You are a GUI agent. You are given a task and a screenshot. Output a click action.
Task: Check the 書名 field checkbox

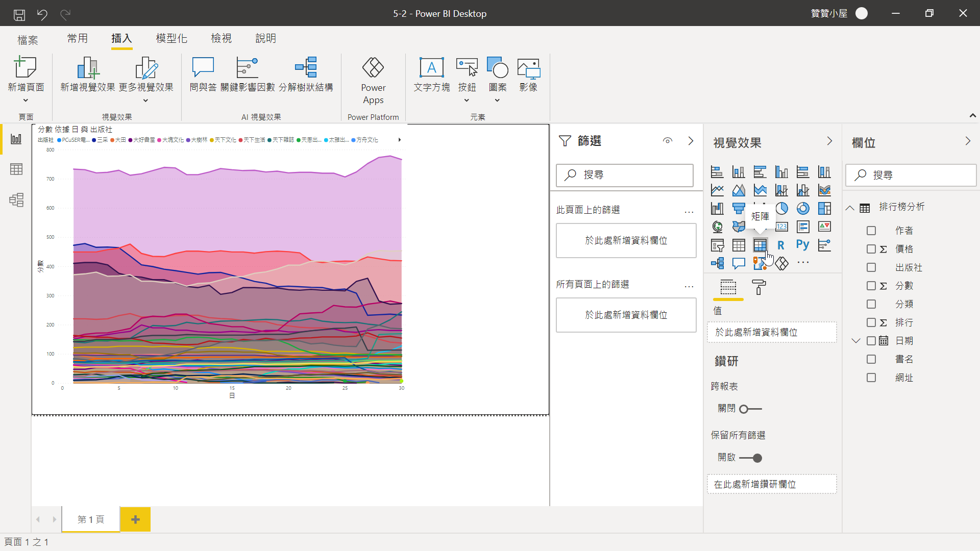coord(871,359)
